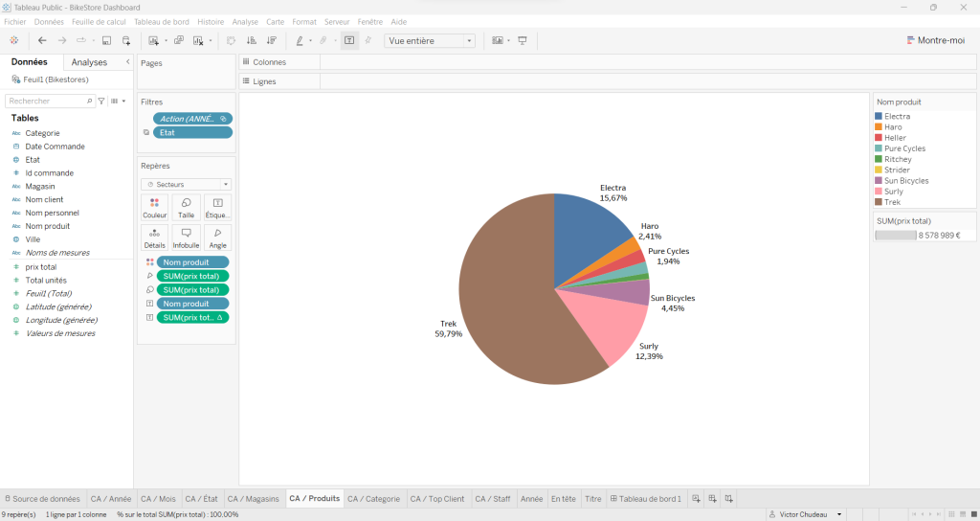The height and width of the screenshot is (521, 980).
Task: Click the undo back arrow in toolbar
Action: coord(42,40)
